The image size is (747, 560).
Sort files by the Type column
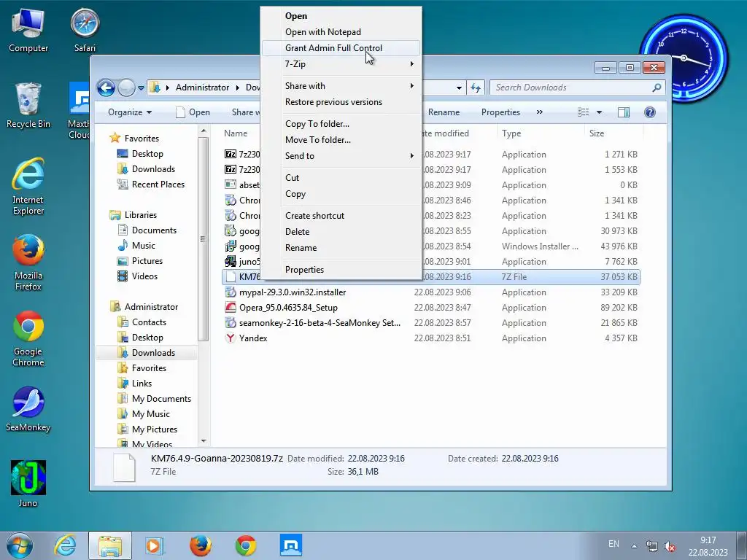click(541, 133)
